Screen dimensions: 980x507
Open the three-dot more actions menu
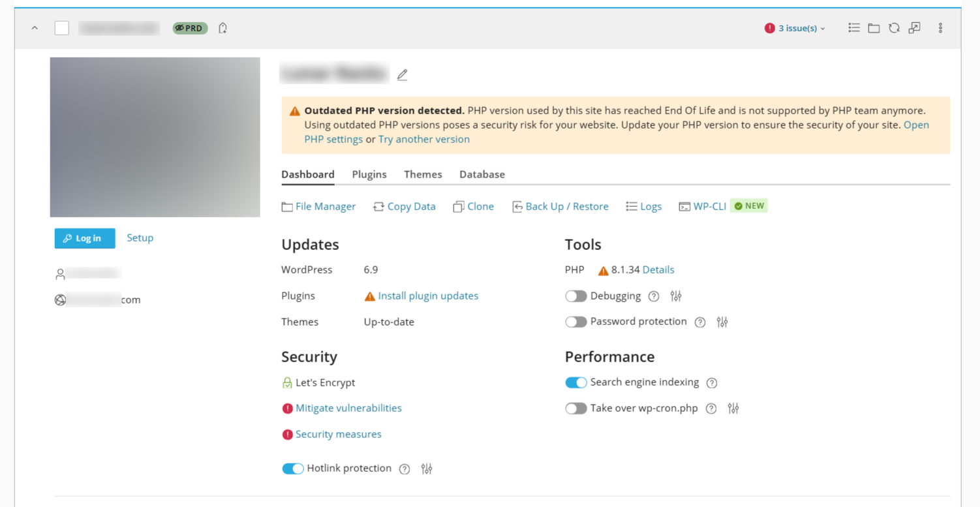click(940, 28)
